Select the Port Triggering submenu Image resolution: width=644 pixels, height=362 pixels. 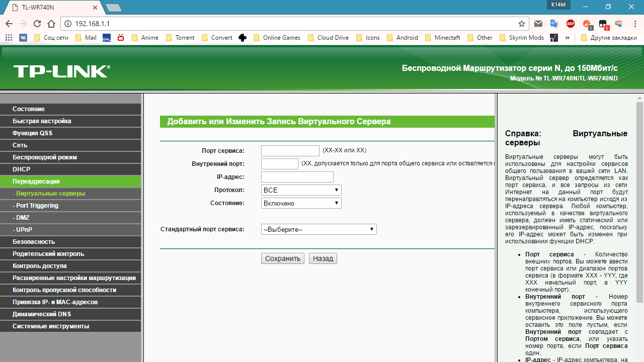click(70, 206)
